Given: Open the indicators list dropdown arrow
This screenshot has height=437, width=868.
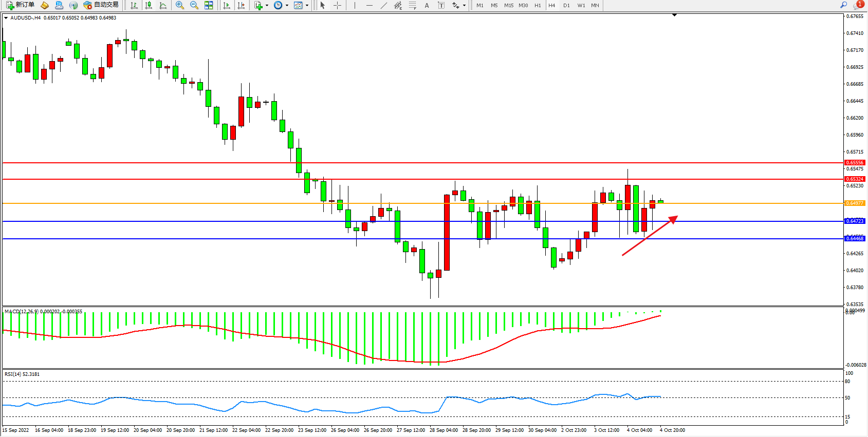Looking at the screenshot, I should pyautogui.click(x=267, y=6).
